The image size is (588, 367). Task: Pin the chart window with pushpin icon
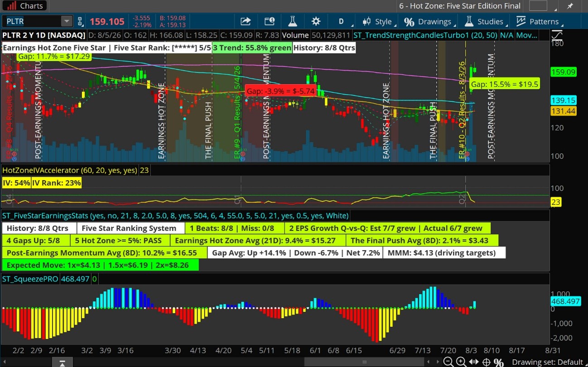570,6
